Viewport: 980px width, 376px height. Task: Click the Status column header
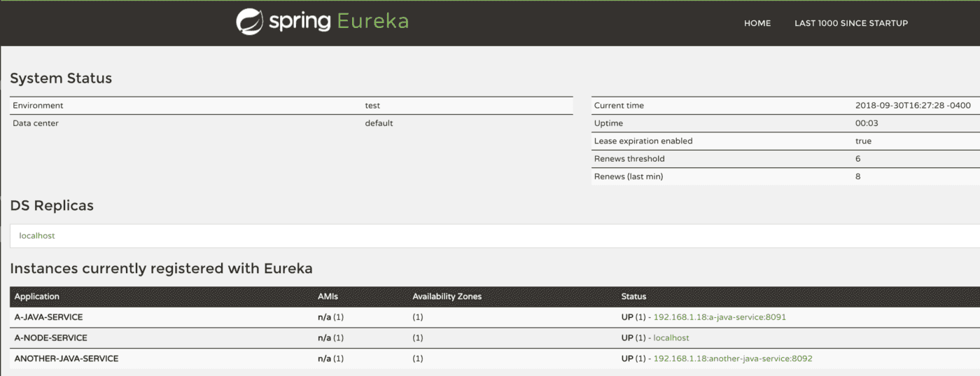pos(634,296)
